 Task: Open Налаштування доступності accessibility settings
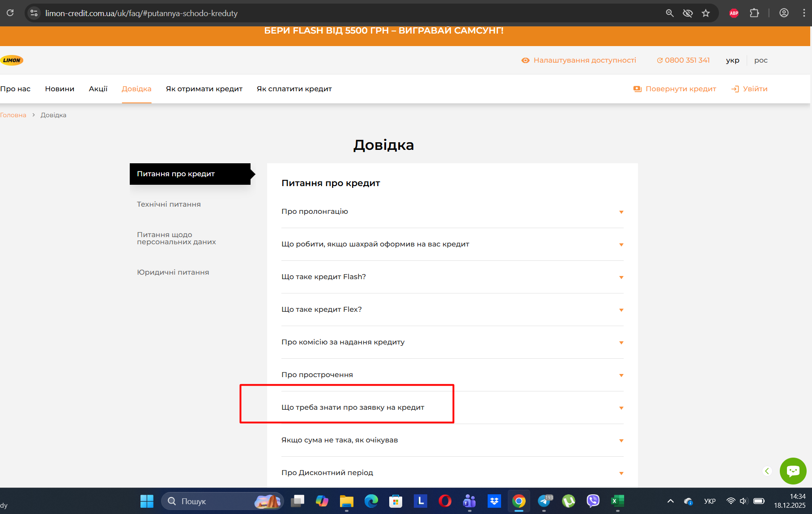pyautogui.click(x=579, y=60)
